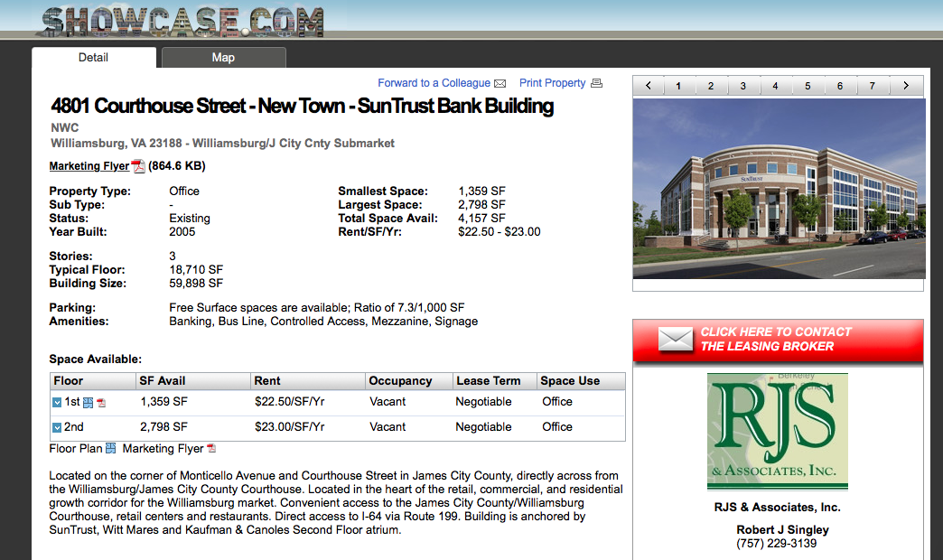Viewport: 943px width, 560px height.
Task: Click the PDF icon beside Marketing Flyer link
Action: (138, 166)
